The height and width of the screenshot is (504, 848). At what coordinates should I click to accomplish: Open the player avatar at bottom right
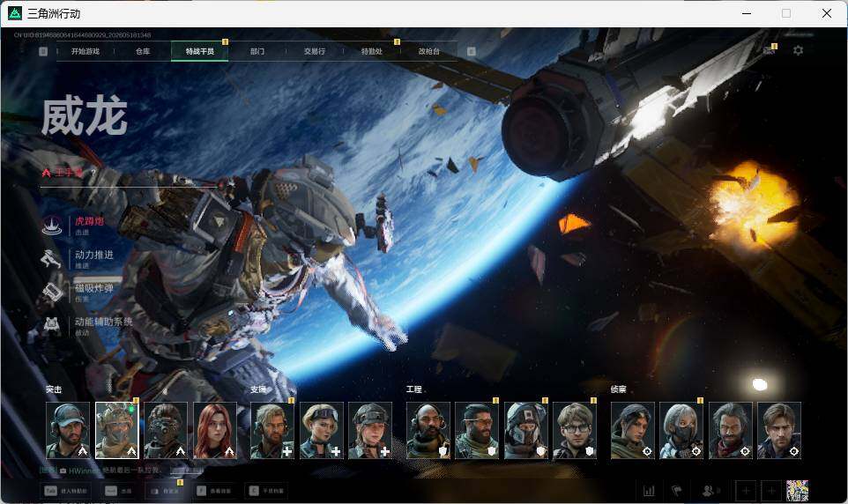[x=797, y=491]
